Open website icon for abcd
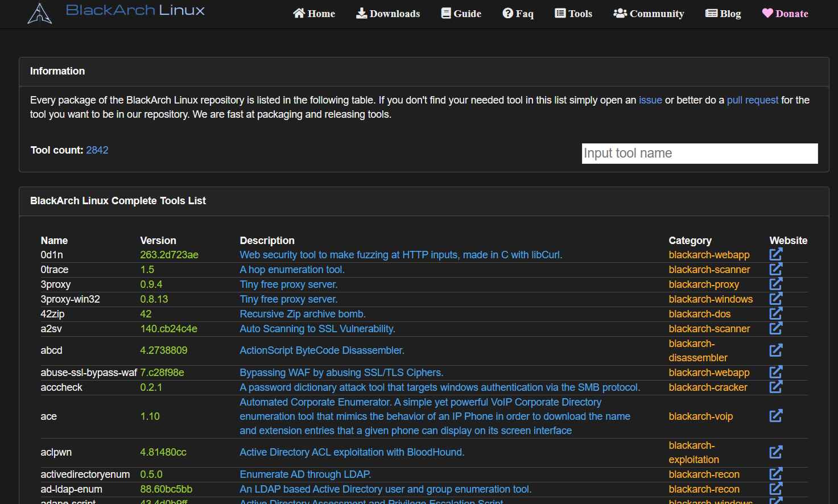Image resolution: width=838 pixels, height=504 pixels. 776,350
